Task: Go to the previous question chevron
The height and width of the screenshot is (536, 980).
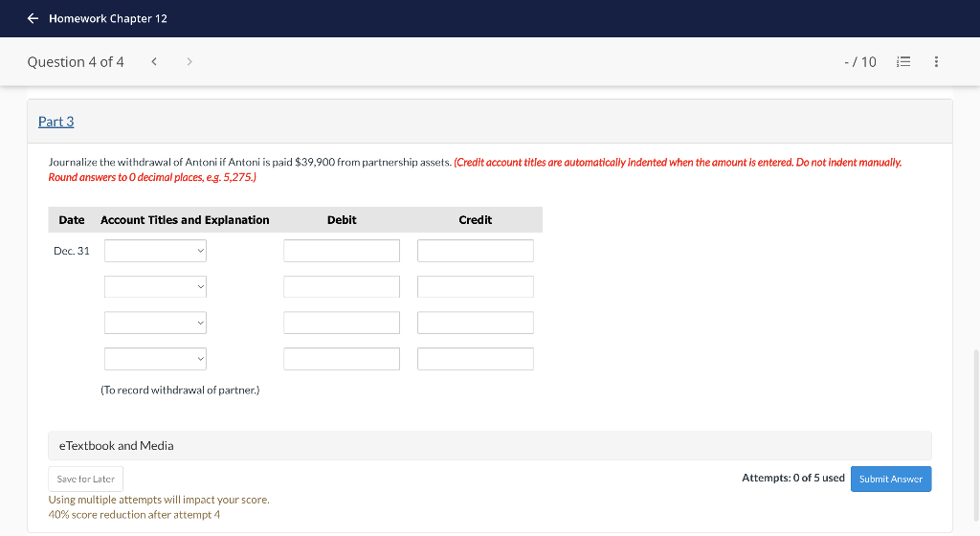Action: (154, 61)
